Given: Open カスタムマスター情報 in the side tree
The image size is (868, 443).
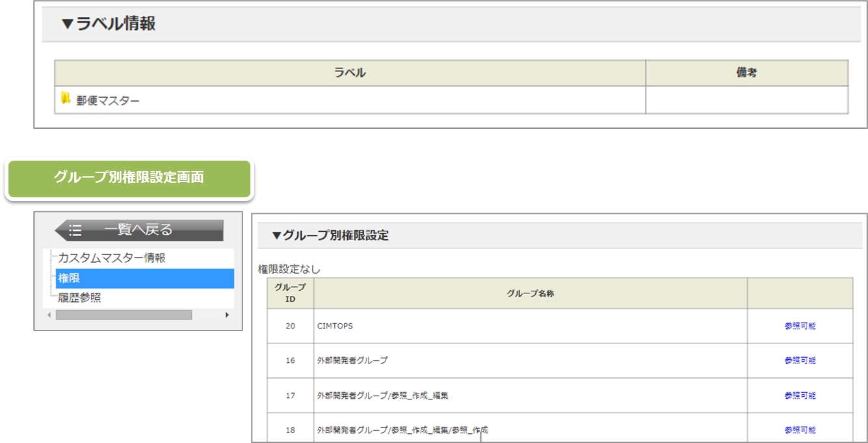Looking at the screenshot, I should [x=111, y=258].
